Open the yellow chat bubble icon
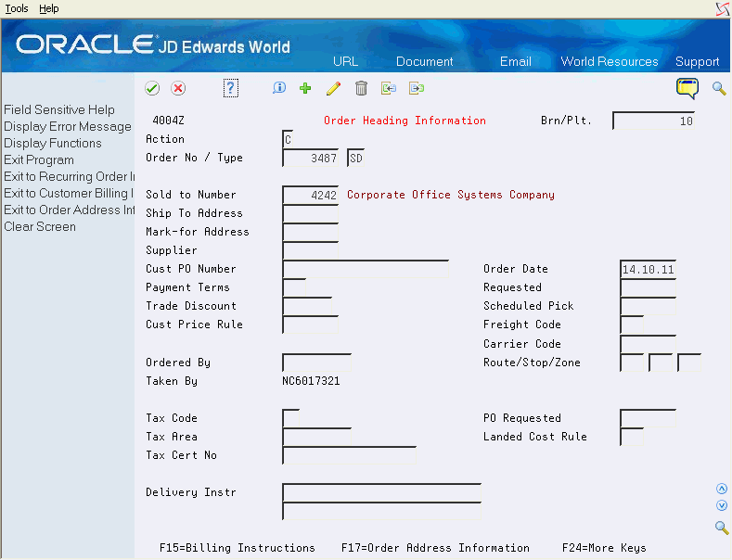The height and width of the screenshot is (560, 732). click(687, 88)
